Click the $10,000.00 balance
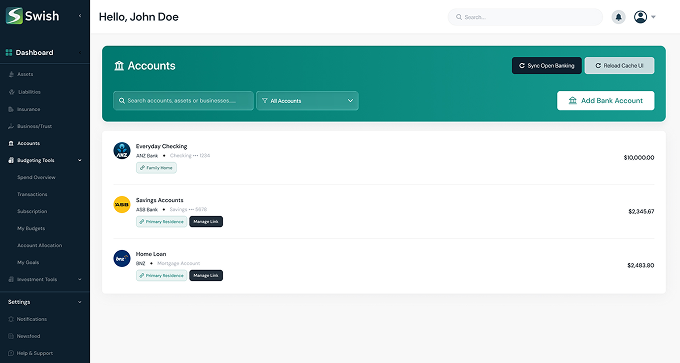This screenshot has width=680, height=363. 639,157
